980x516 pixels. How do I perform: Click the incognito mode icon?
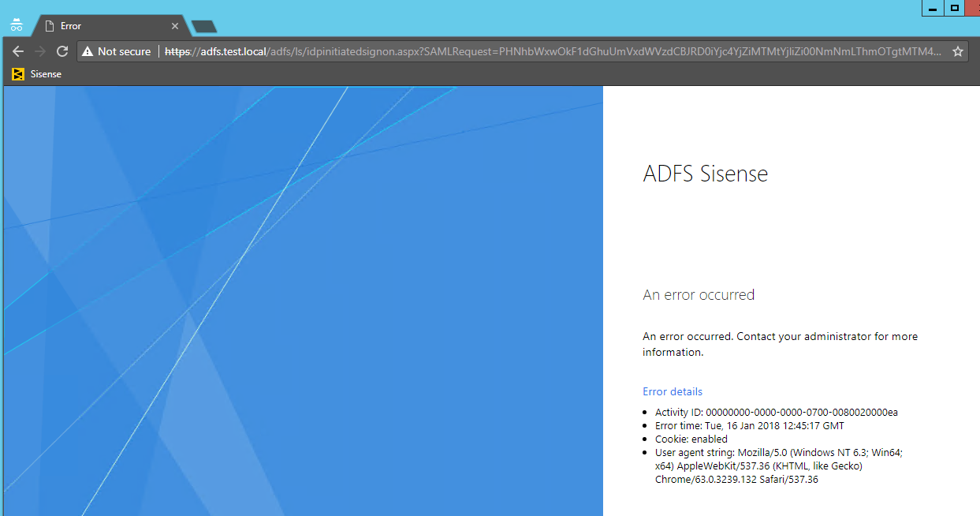(16, 24)
